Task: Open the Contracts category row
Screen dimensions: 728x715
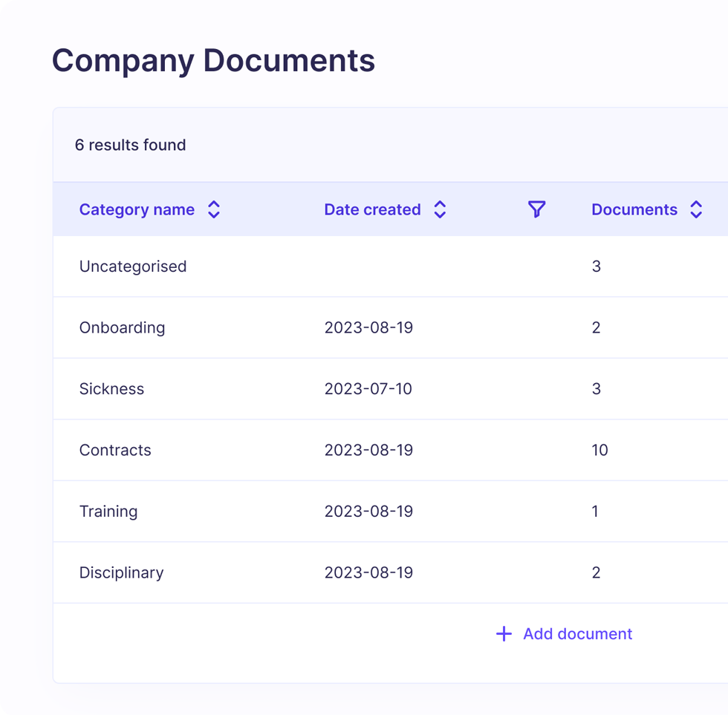Action: tap(115, 450)
